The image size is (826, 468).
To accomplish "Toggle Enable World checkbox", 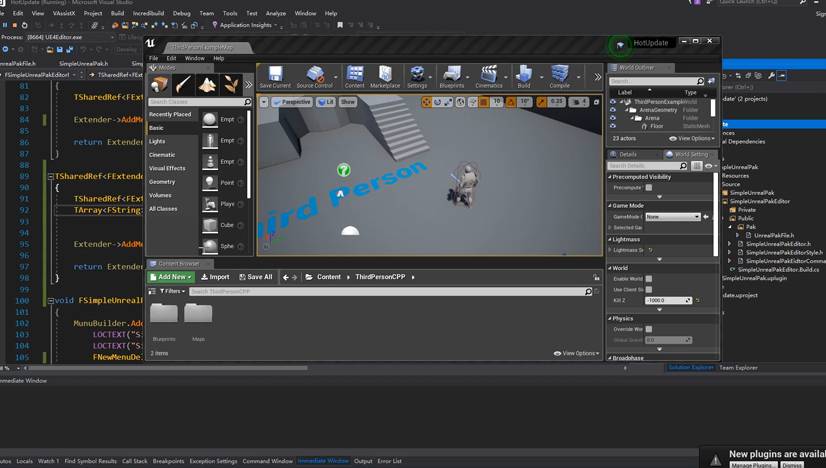I will coord(648,279).
